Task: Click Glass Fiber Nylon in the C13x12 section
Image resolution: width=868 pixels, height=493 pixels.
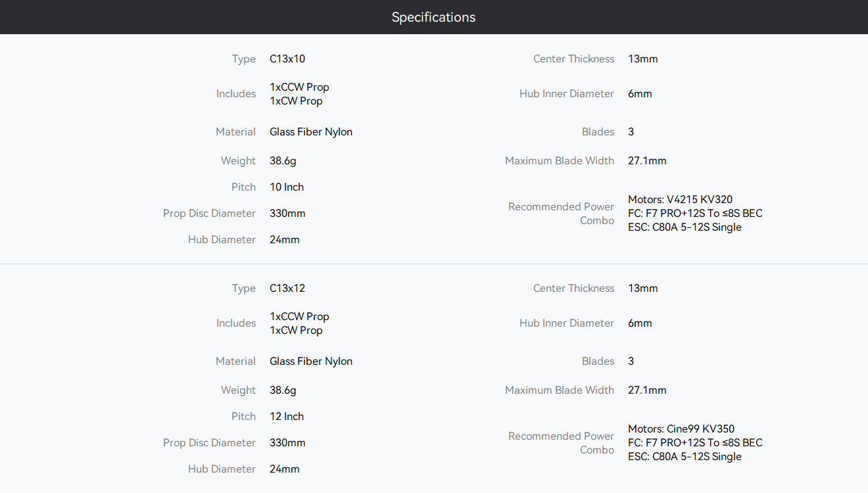Action: [x=311, y=361]
